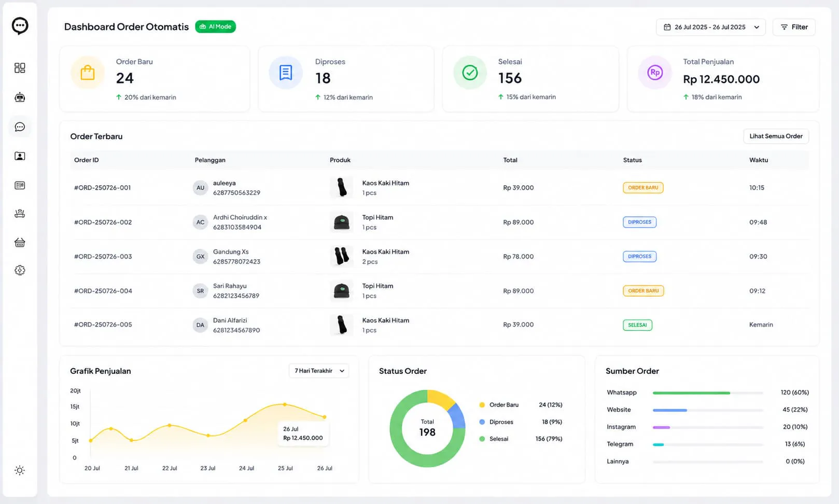Click the 25 Jul peak data point
Viewport: 839px width, 504px height.
[x=285, y=404]
